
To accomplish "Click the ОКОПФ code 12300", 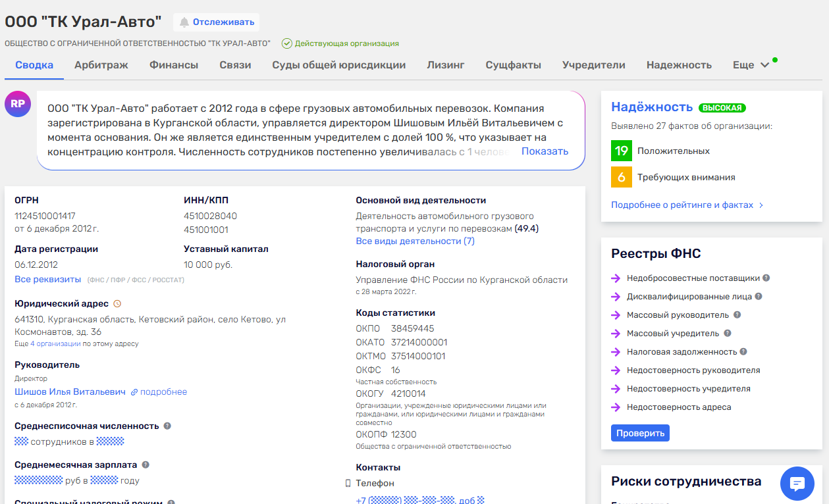I will point(404,435).
